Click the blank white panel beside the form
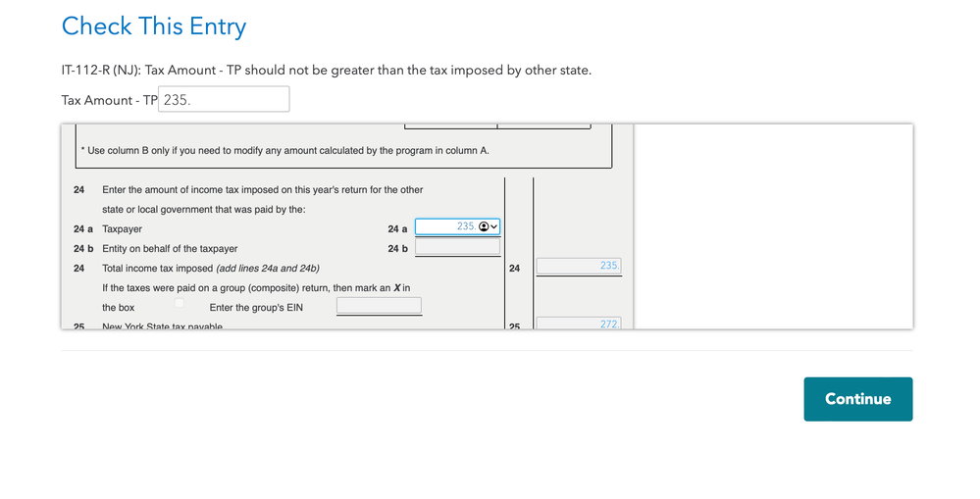 click(773, 225)
